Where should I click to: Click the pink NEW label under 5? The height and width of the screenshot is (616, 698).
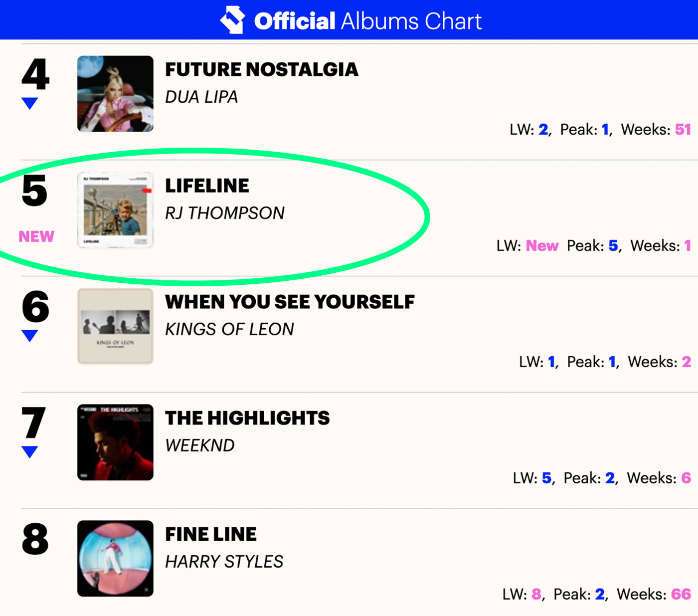tap(36, 236)
